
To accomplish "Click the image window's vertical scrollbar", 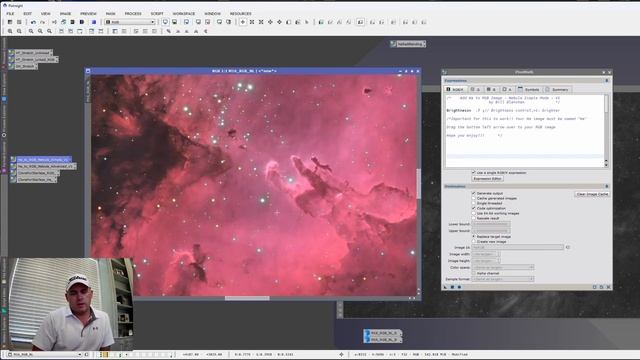I will 418,184.
